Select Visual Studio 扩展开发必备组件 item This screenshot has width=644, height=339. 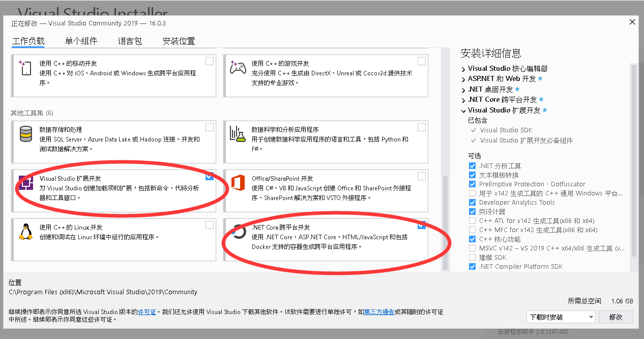526,140
